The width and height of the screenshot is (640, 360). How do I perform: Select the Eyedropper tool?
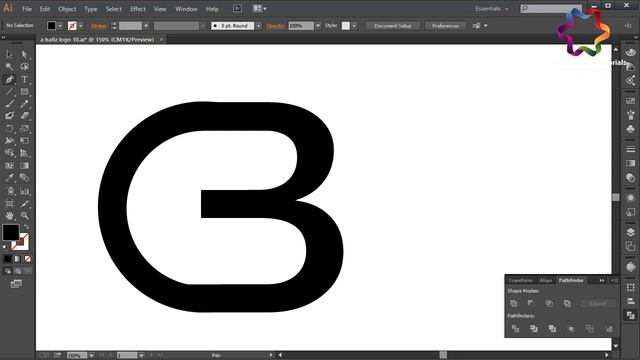9,178
